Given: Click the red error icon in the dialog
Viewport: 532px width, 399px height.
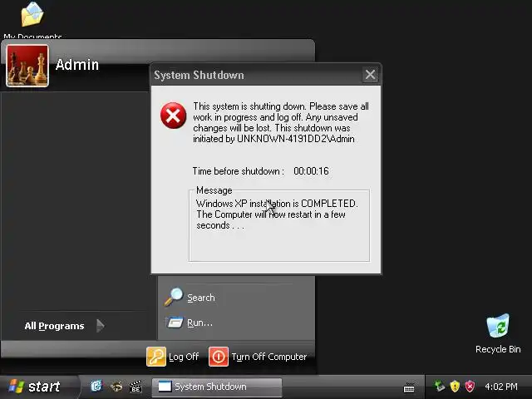Looking at the screenshot, I should tap(173, 116).
